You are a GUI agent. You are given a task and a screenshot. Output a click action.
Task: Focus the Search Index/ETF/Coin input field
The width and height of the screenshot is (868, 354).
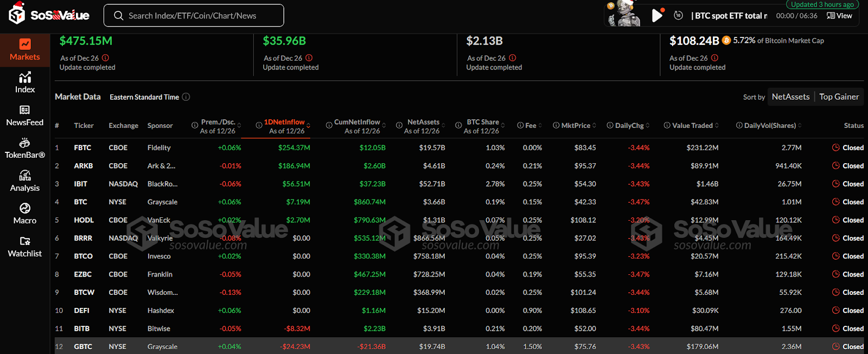(x=194, y=16)
